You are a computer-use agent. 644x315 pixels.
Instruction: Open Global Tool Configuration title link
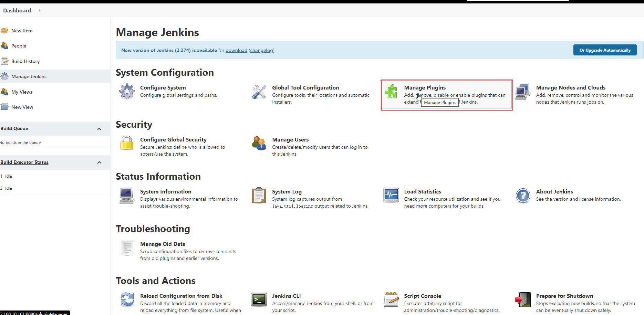coord(305,87)
